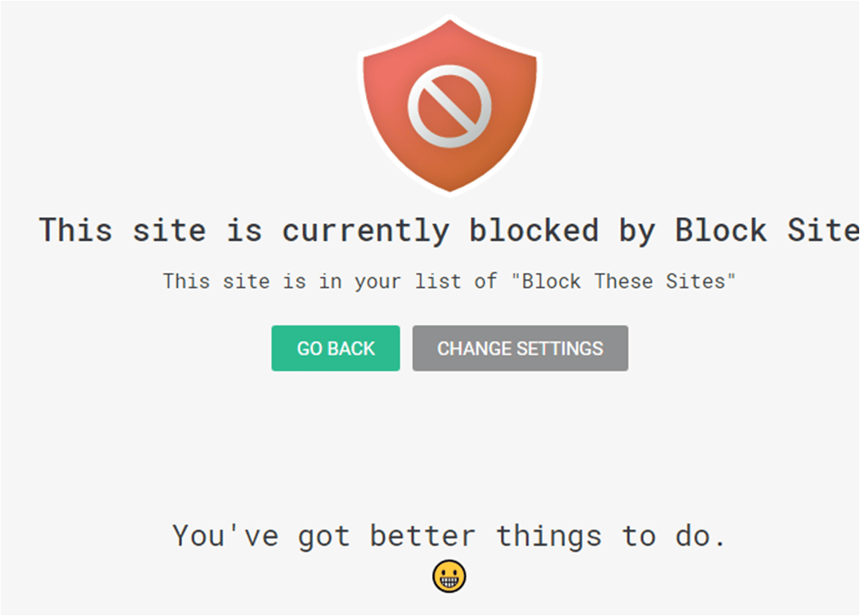Click the word "blocked" in the heading

coord(533,229)
